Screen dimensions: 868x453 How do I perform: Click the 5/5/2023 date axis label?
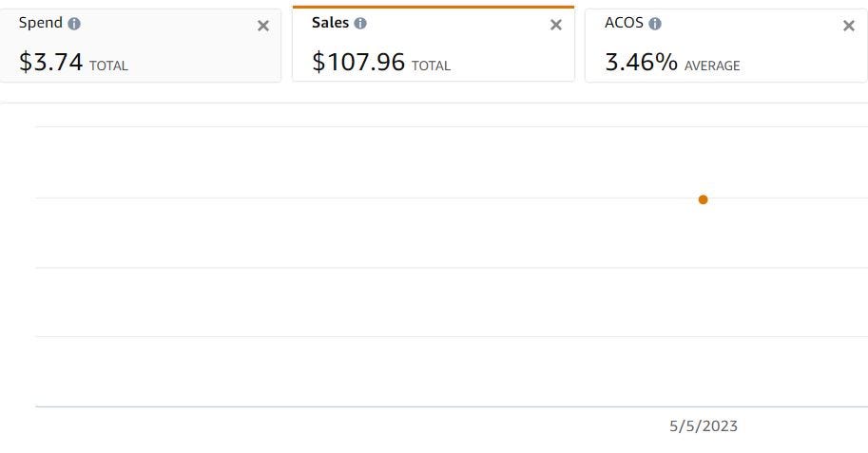click(704, 425)
